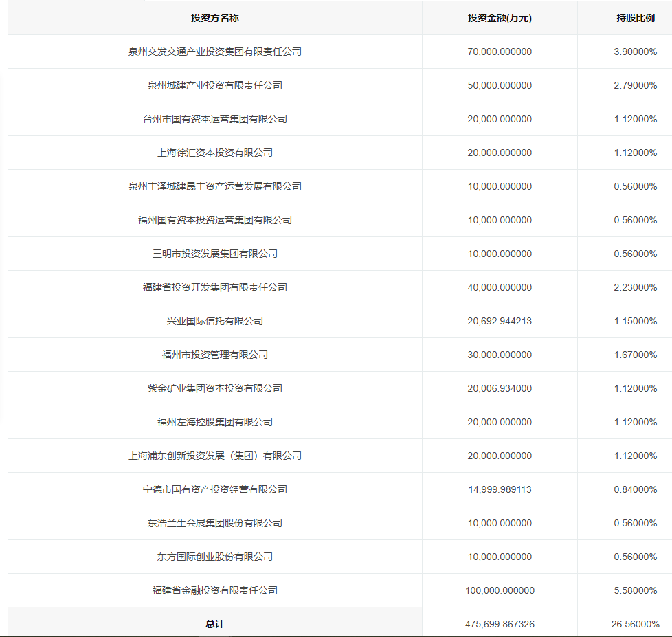
Task: Select 福建省金融投资有限责任公司 cell
Action: tap(214, 590)
